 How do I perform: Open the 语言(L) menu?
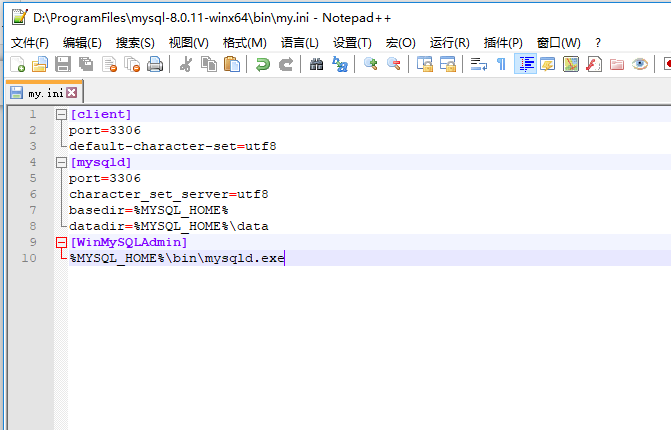click(x=300, y=43)
